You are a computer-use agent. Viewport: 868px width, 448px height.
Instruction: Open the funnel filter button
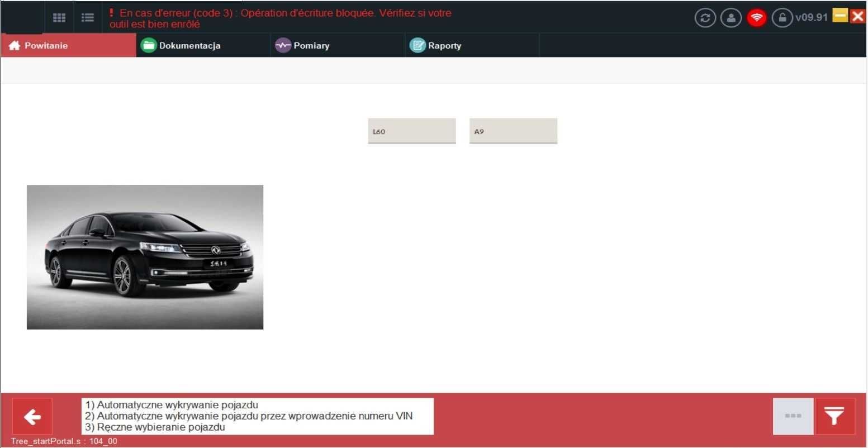point(835,416)
